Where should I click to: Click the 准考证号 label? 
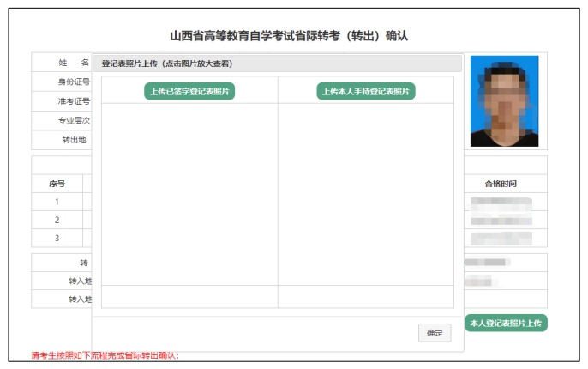point(74,101)
